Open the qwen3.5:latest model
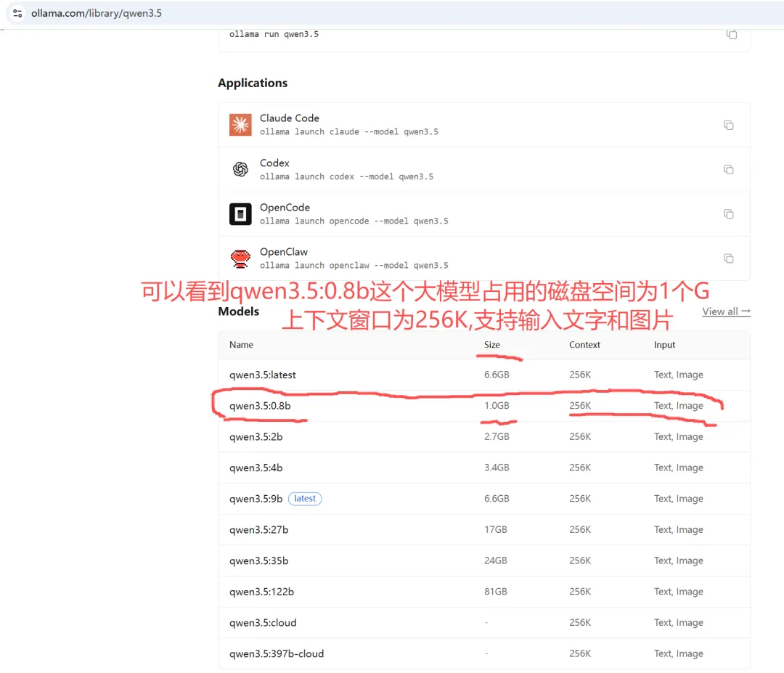 263,375
